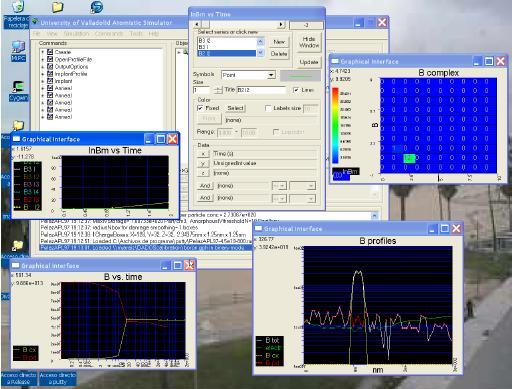Image resolution: width=512 pixels, height=389 pixels.
Task: Click series list scroll down arrow
Action: [x=261, y=53]
